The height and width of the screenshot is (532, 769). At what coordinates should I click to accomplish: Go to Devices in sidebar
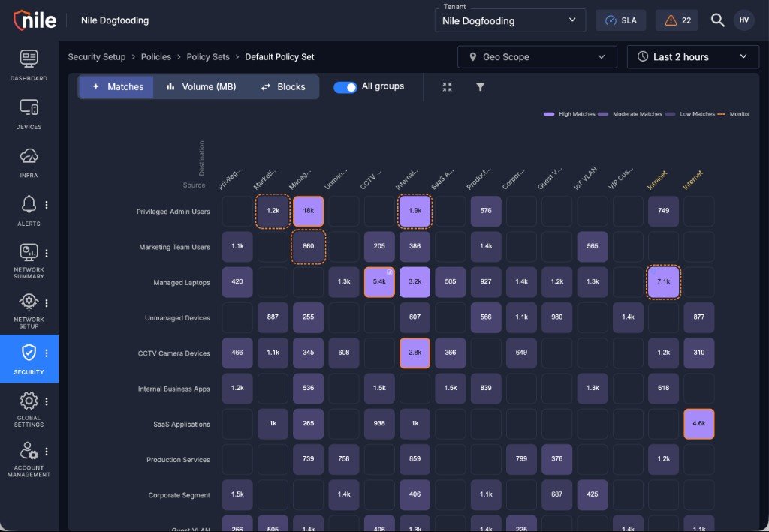tap(29, 107)
